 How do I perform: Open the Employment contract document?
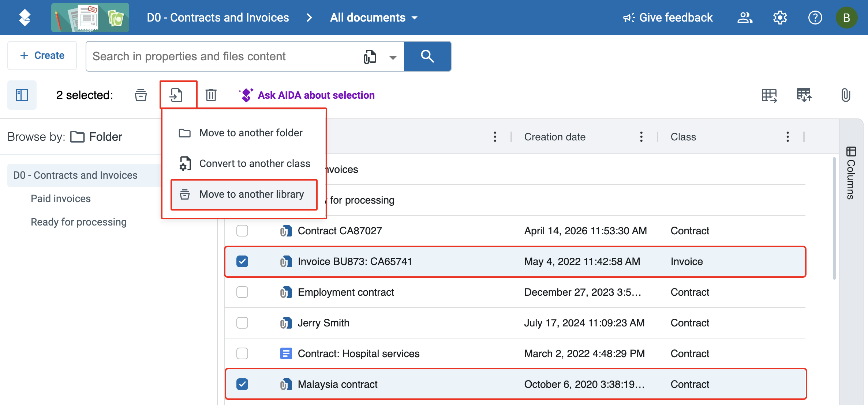346,292
